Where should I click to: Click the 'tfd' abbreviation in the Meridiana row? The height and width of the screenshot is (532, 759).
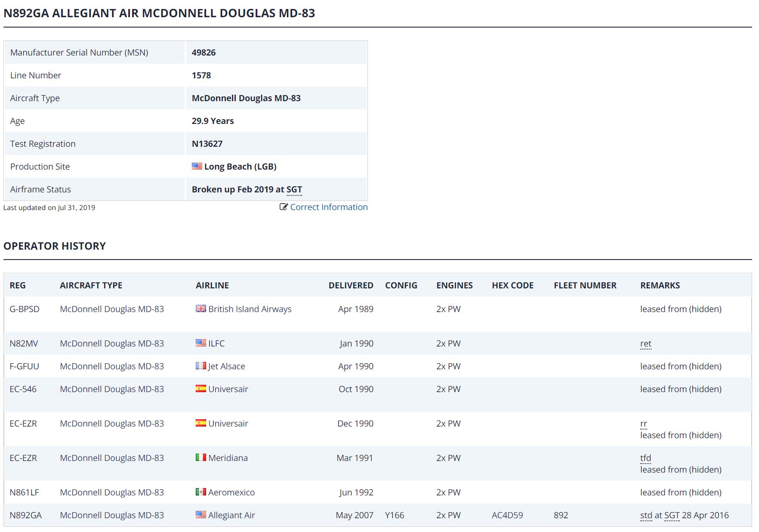coord(645,458)
